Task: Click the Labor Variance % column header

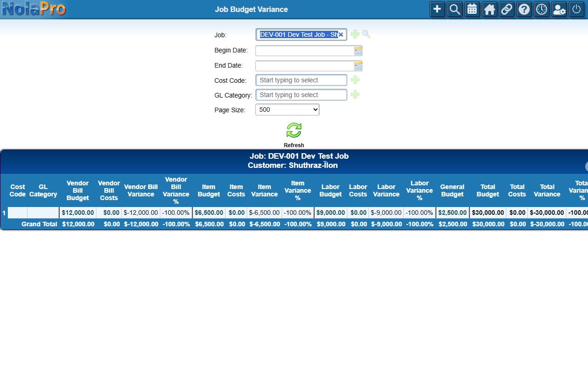Action: coord(419,190)
